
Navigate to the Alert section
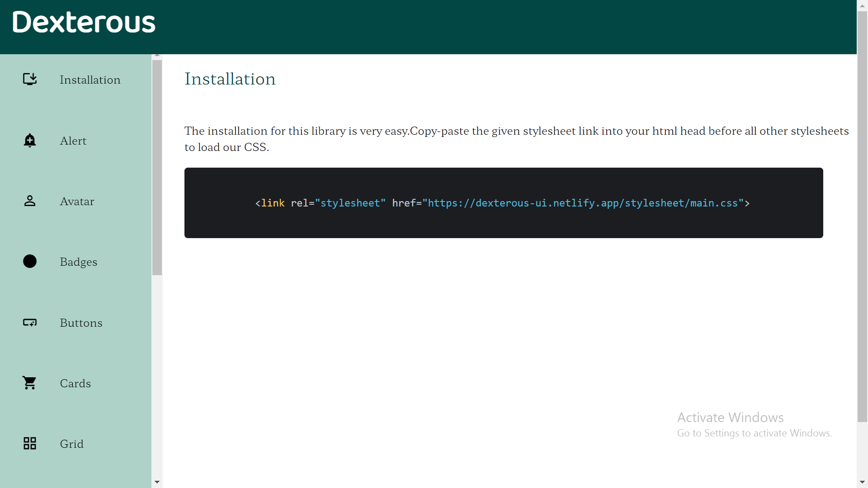pos(73,141)
